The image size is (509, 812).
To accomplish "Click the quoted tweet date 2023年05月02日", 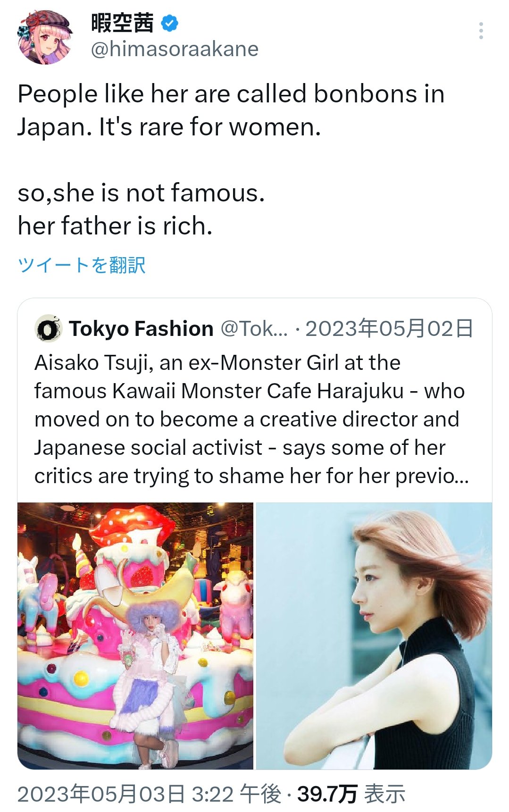I will tap(389, 329).
